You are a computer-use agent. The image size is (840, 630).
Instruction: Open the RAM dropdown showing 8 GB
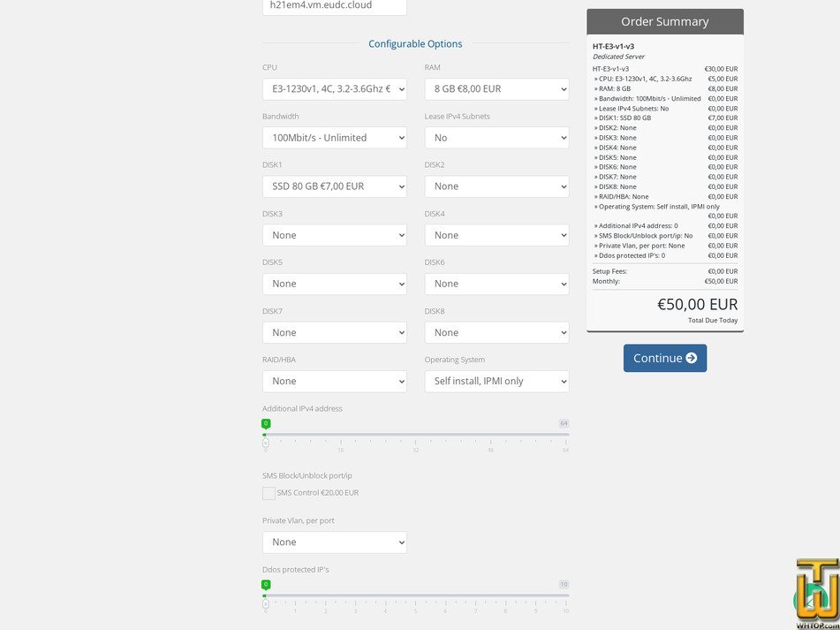(496, 88)
